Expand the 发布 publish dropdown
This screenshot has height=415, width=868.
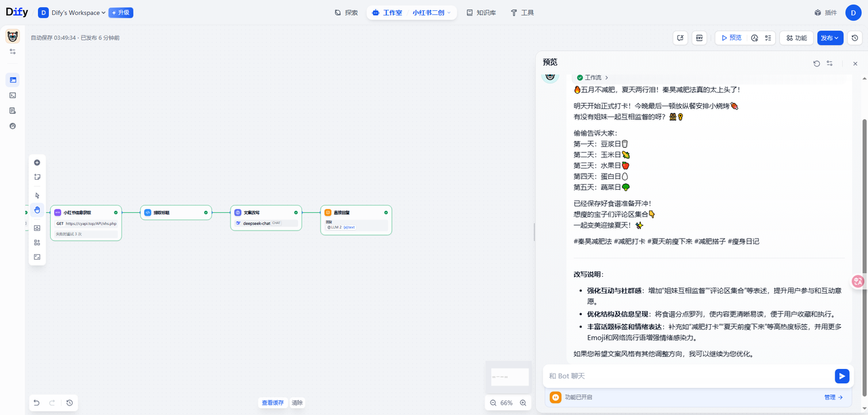click(830, 38)
